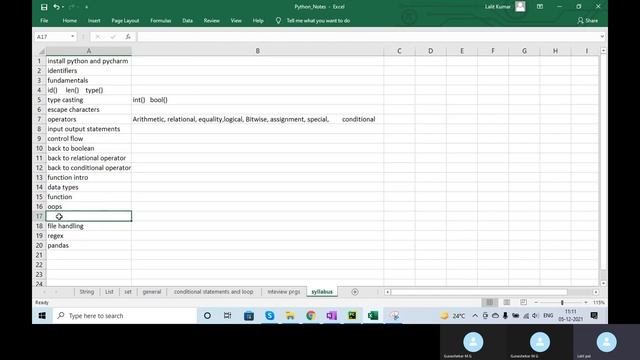
Task: Select cell containing 'oops'
Action: (x=88, y=207)
